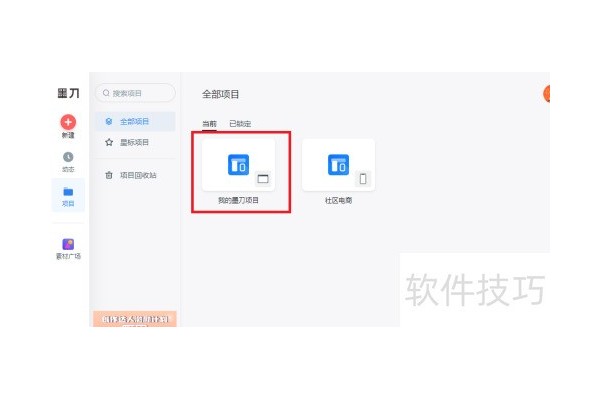The height and width of the screenshot is (400, 600).
Task: Click the web device icon on 我的墨刀项目
Action: tap(263, 179)
